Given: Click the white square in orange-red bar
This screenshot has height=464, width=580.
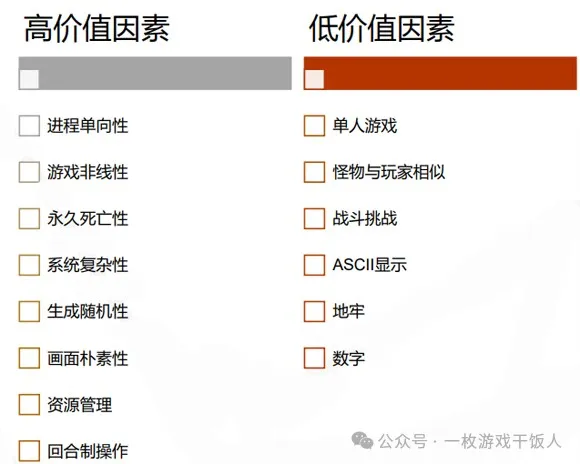Looking at the screenshot, I should point(314,79).
